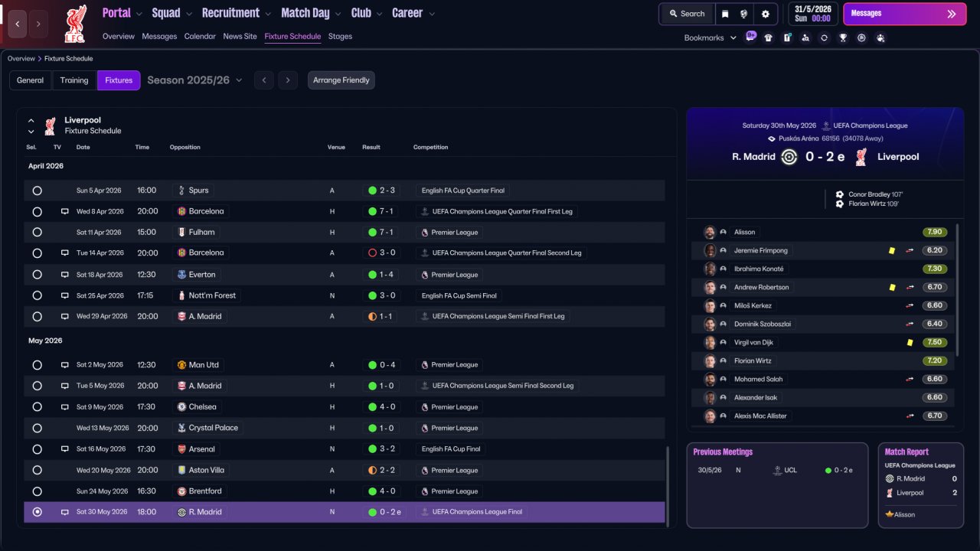Image resolution: width=980 pixels, height=551 pixels.
Task: Select the Nott'm Forest fixture radio button
Action: point(37,295)
